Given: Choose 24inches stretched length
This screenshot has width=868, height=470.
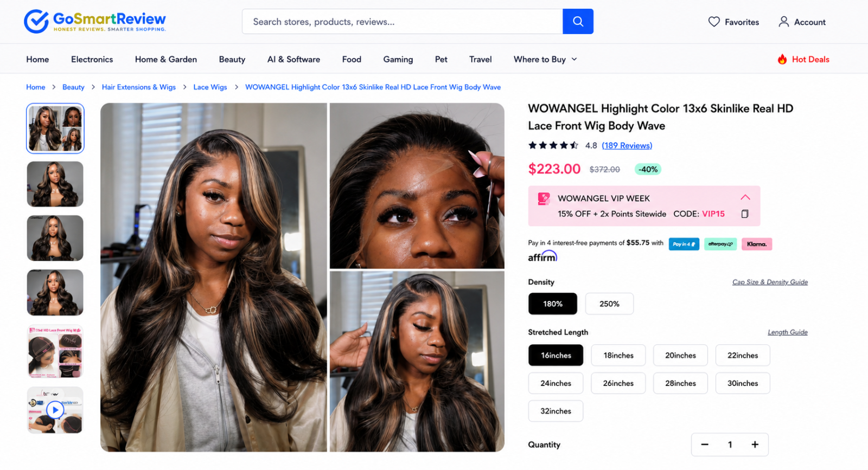Looking at the screenshot, I should [x=556, y=383].
